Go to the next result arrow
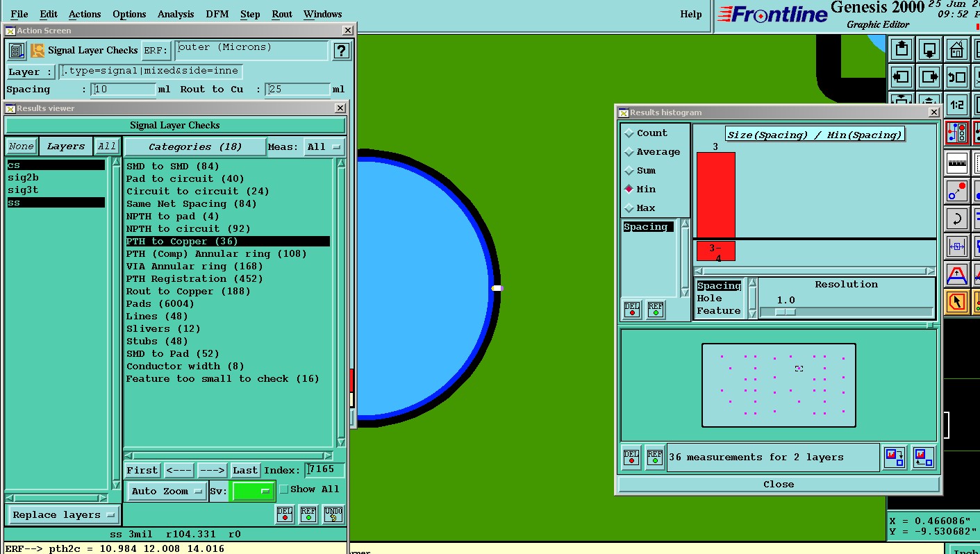Screen dimensions: 980x554 coord(212,470)
